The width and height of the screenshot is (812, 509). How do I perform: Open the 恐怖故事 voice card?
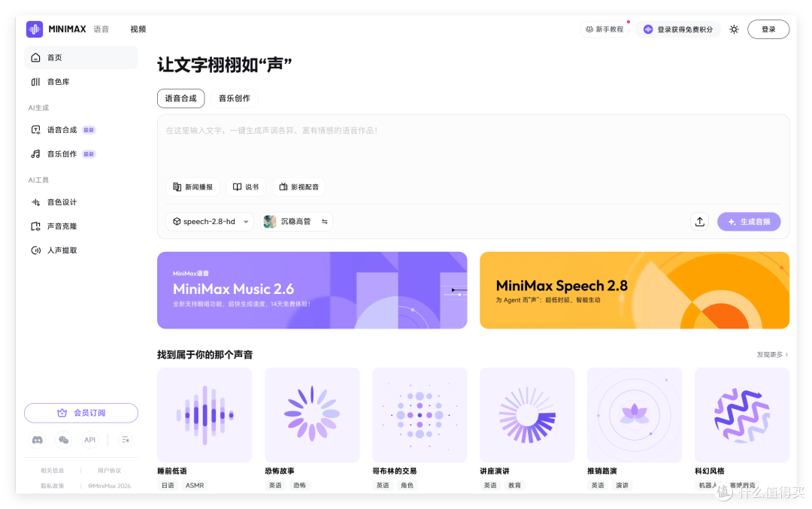pyautogui.click(x=312, y=415)
